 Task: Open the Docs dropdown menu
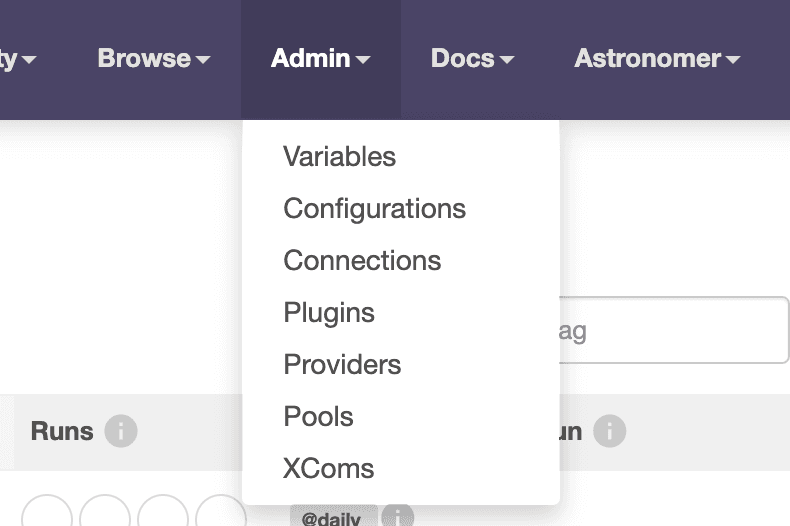coord(472,59)
